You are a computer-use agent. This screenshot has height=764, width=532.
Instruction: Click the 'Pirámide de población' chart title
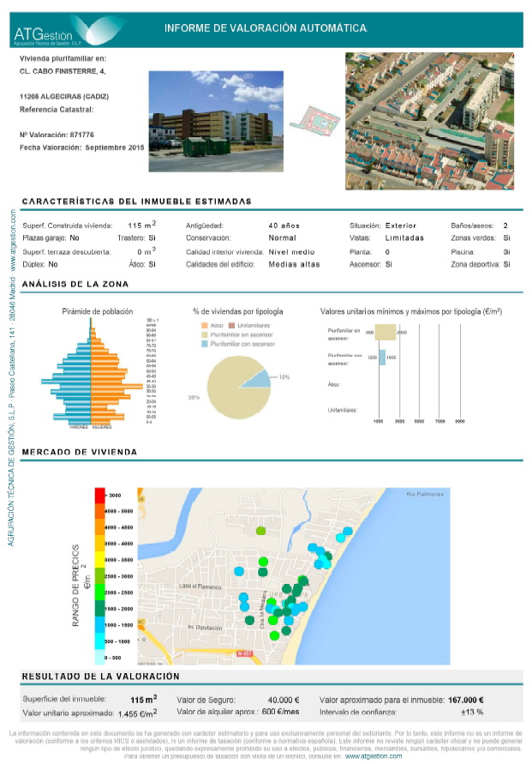pyautogui.click(x=98, y=311)
